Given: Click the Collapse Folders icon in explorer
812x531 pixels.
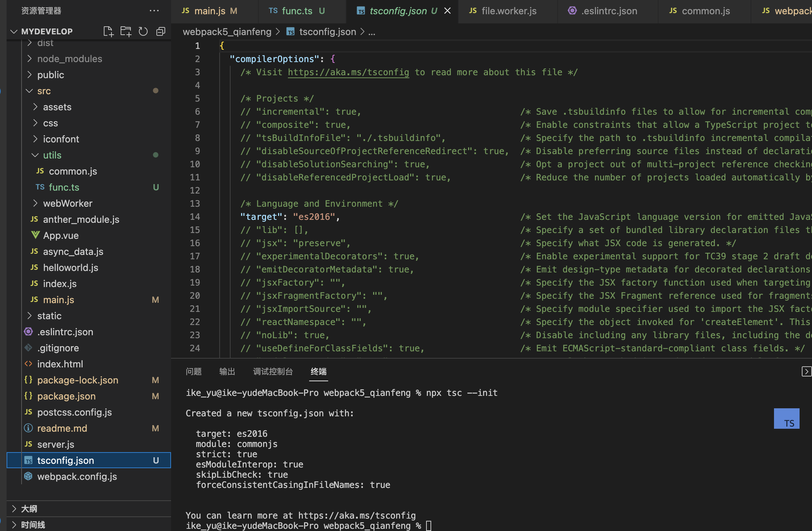Looking at the screenshot, I should 161,31.
